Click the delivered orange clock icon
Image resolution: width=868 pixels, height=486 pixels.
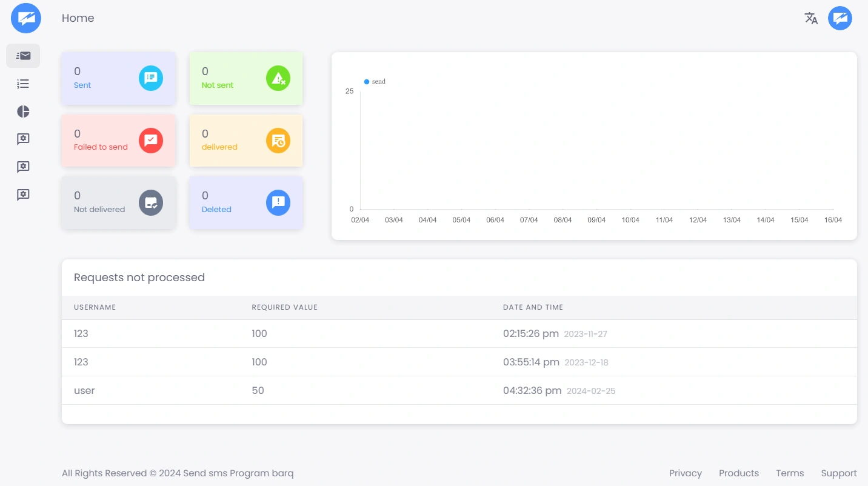tap(278, 141)
